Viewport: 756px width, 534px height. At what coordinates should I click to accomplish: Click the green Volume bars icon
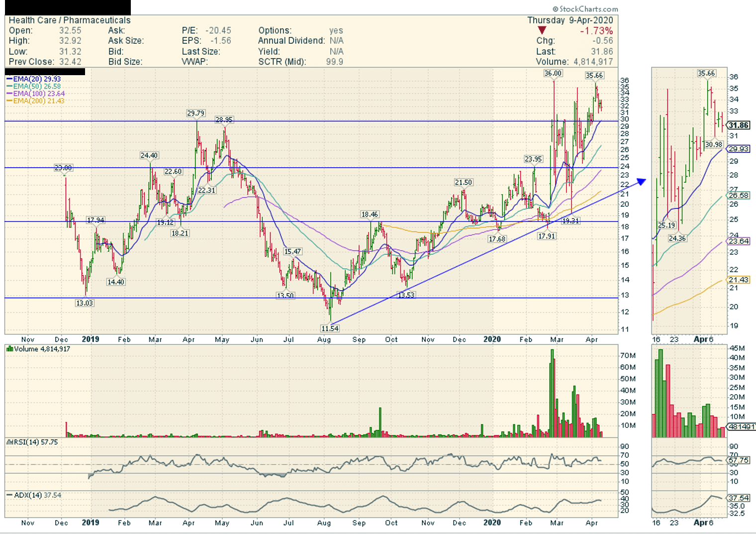pos(9,349)
